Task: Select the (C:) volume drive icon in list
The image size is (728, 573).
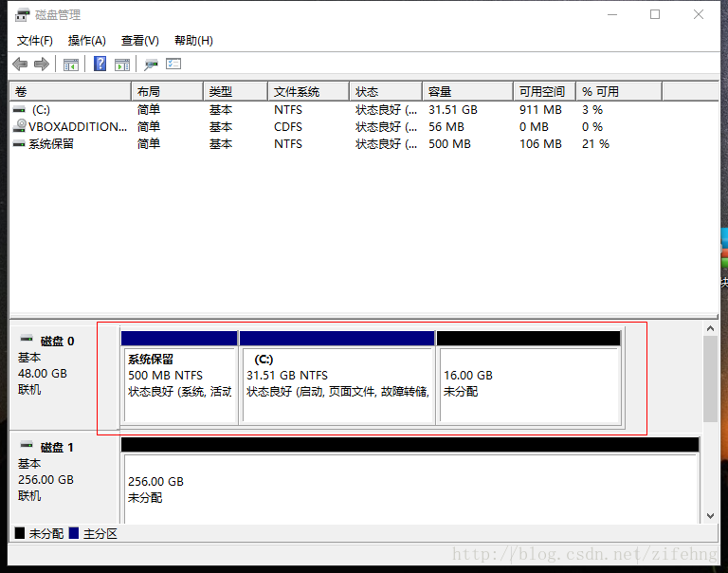Action: tap(19, 110)
